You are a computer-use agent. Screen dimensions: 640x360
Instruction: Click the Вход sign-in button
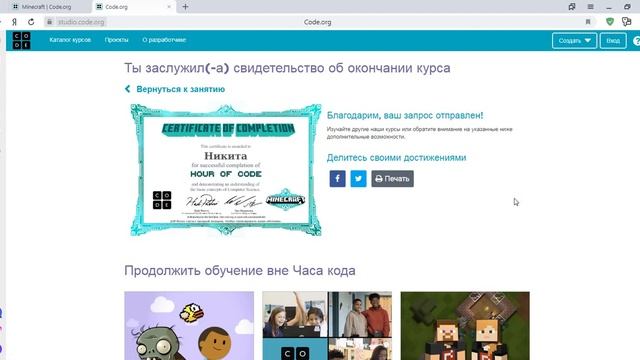613,41
